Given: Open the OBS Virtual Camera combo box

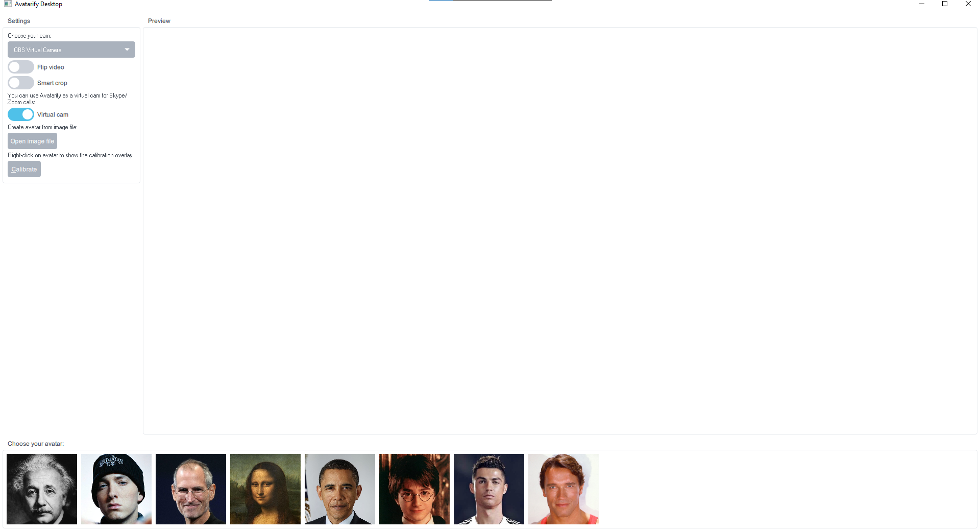Looking at the screenshot, I should point(71,50).
